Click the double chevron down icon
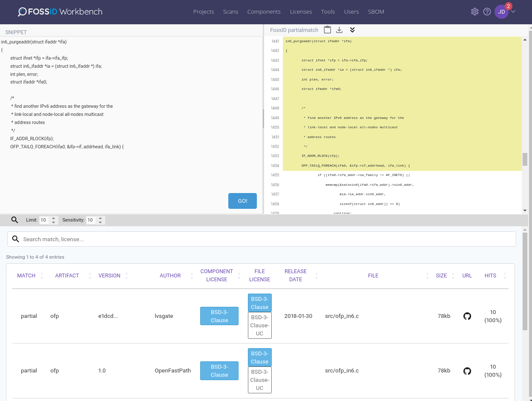The width and height of the screenshot is (532, 401). pos(352,30)
